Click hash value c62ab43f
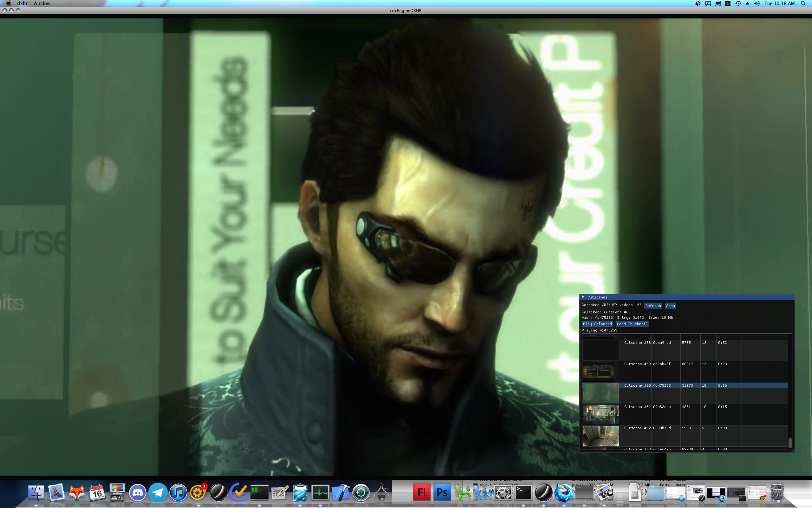This screenshot has width=812, height=508. [x=662, y=364]
